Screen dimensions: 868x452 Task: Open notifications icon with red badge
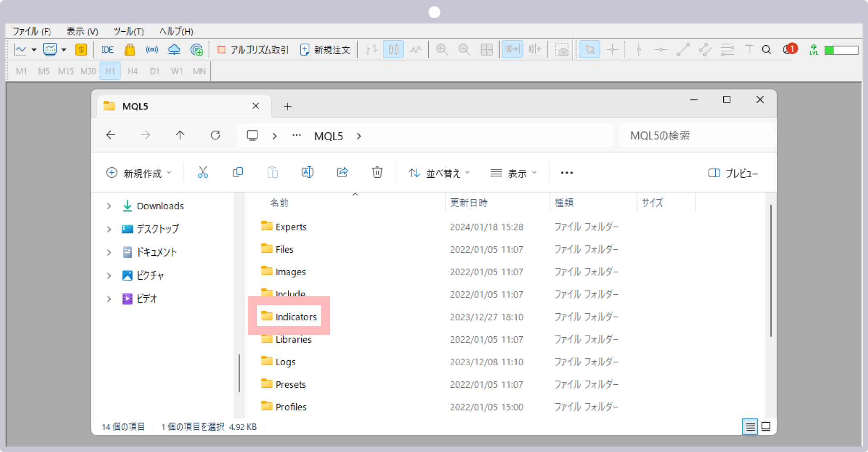790,49
